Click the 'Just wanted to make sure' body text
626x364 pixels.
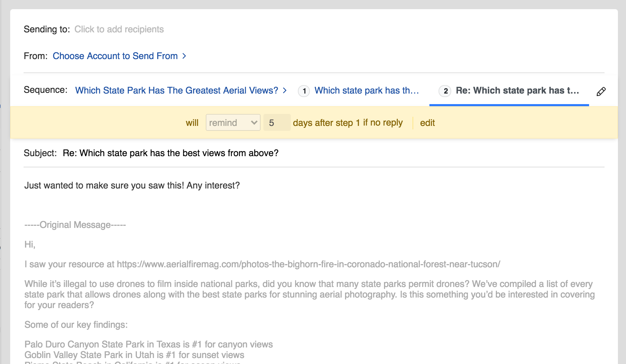click(x=132, y=185)
